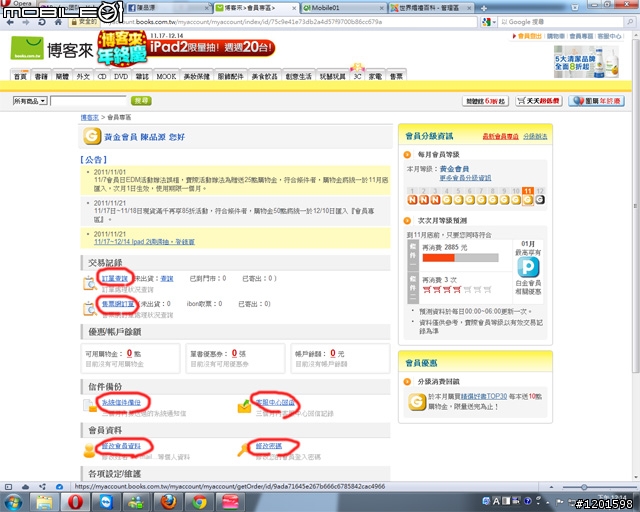Open the 購物車 link at top
Screen dimensions: 640x512
[556, 36]
